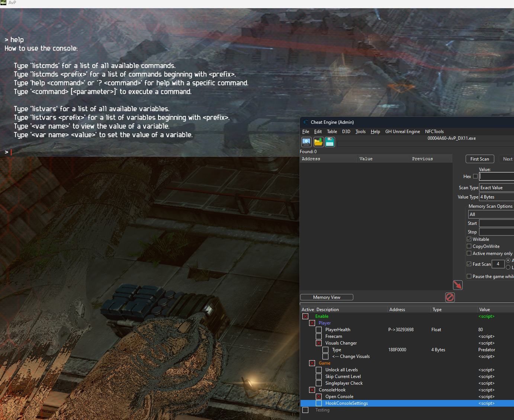514x420 pixels.
Task: Activate the Unlock all Levels checkbox
Action: pos(319,370)
